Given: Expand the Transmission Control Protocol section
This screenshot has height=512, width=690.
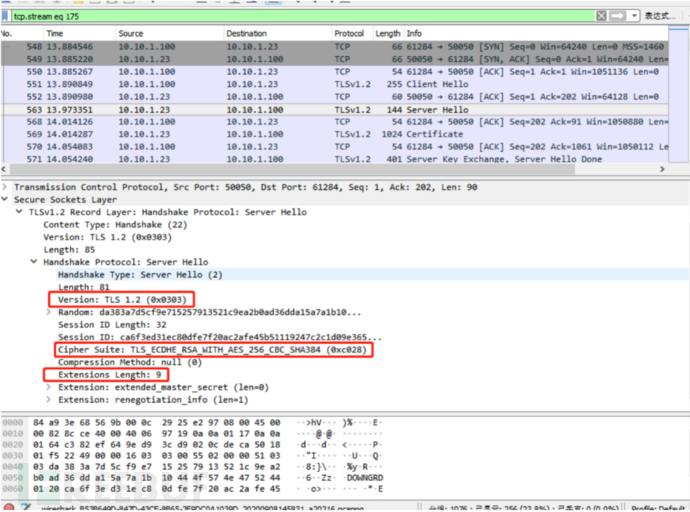Looking at the screenshot, I should tap(7, 187).
